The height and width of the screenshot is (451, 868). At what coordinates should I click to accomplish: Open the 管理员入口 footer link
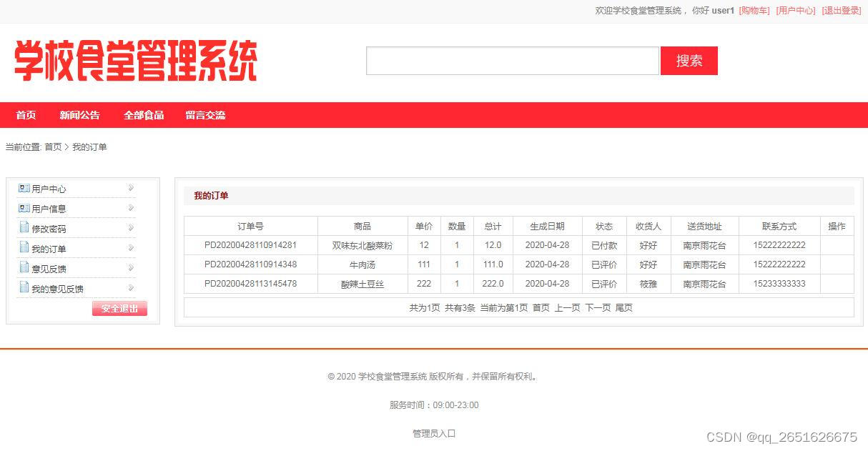click(434, 434)
